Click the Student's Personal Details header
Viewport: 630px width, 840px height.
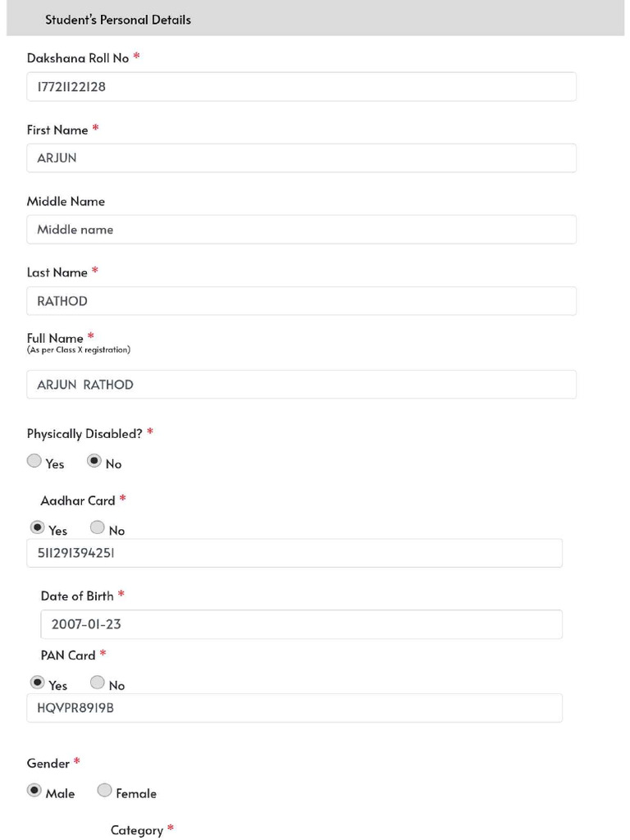(118, 20)
